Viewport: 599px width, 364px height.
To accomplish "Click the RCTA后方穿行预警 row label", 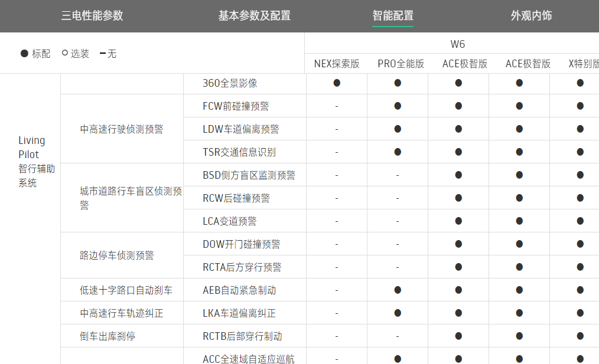I will 242,267.
